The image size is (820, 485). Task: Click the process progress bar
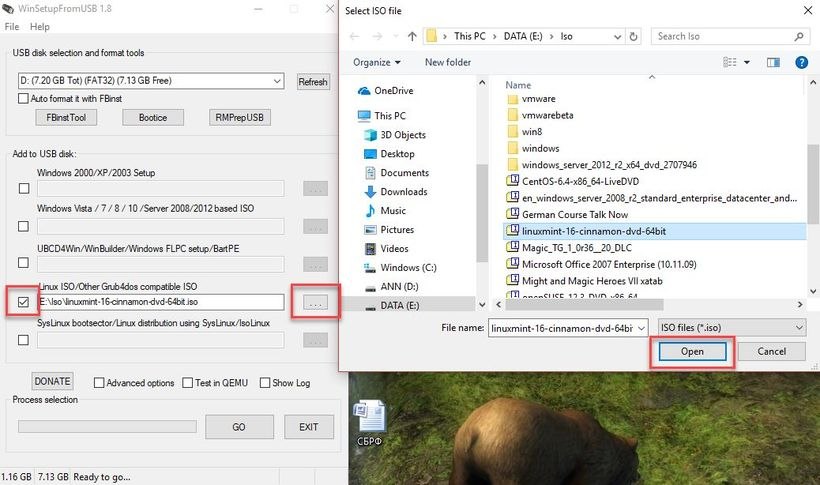pos(106,427)
